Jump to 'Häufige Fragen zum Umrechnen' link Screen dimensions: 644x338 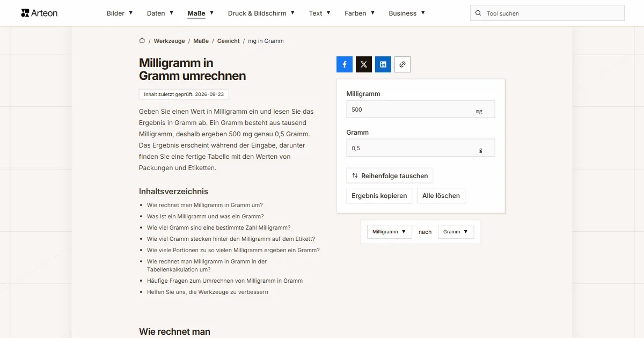tap(225, 281)
